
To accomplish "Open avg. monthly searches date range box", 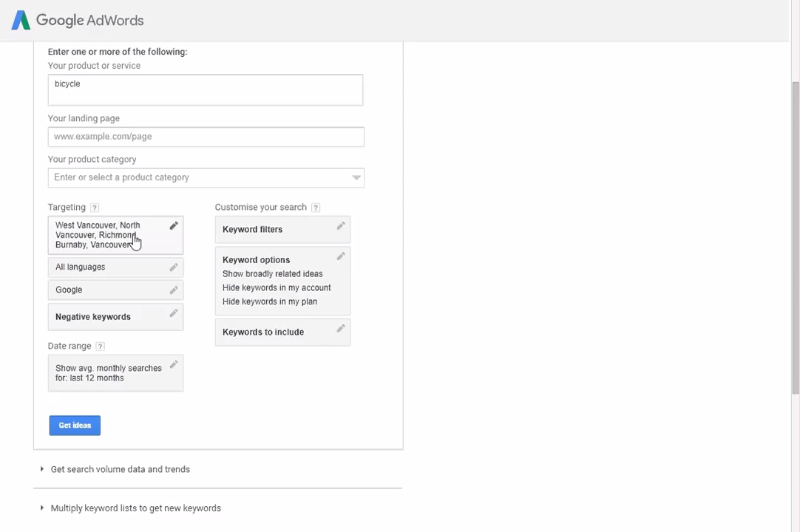I will click(116, 373).
